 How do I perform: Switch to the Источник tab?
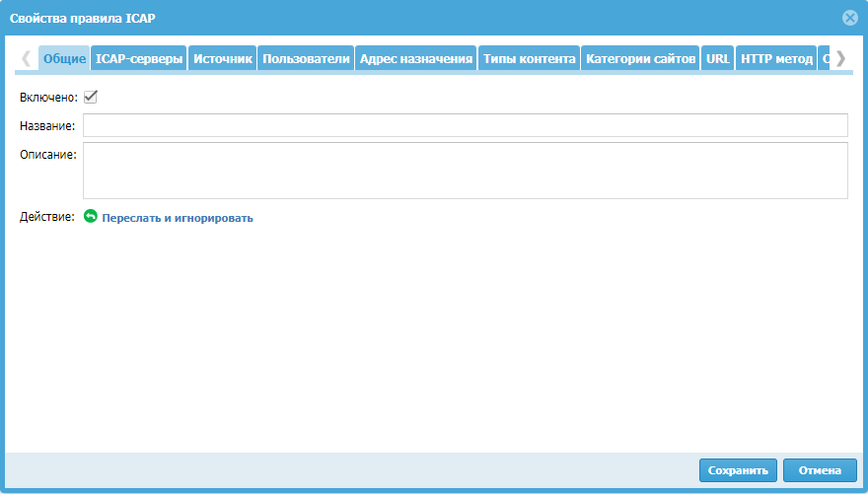(x=223, y=58)
